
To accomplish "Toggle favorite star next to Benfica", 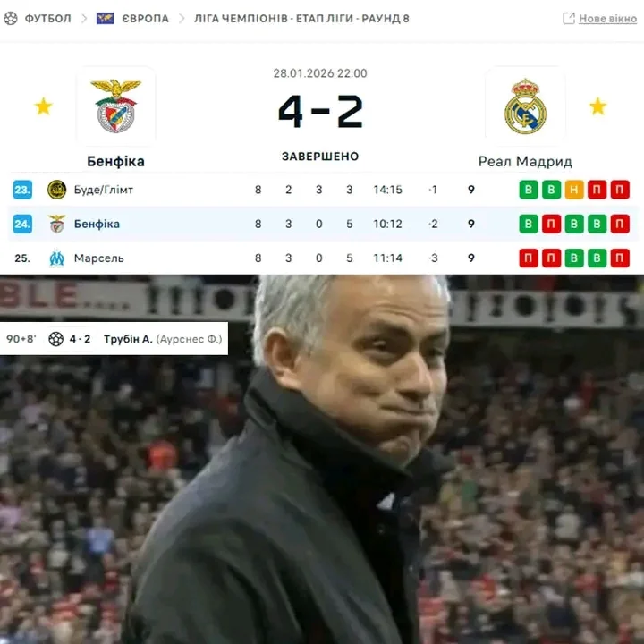I will click(x=43, y=106).
